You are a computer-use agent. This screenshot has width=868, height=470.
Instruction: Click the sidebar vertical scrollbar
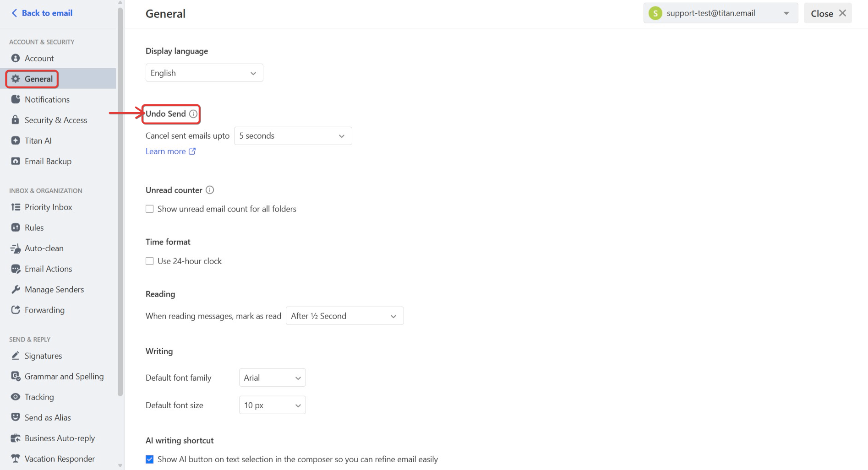pyautogui.click(x=120, y=201)
